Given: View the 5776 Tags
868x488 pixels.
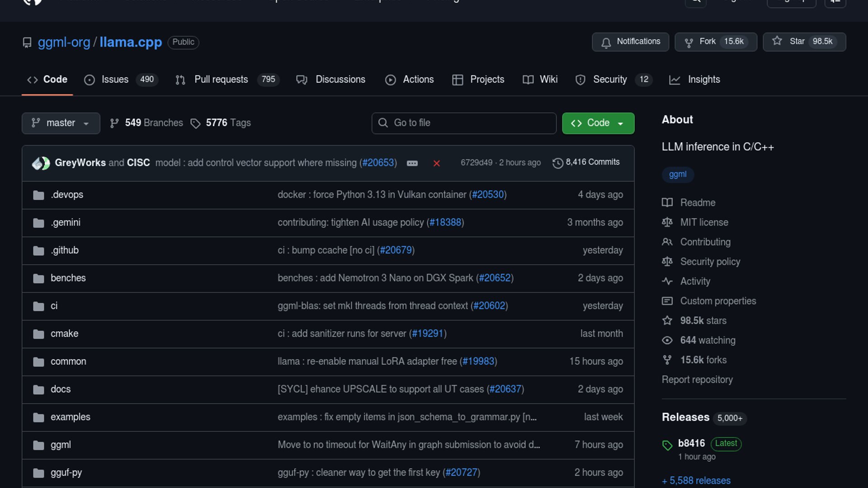Looking at the screenshot, I should click(221, 123).
